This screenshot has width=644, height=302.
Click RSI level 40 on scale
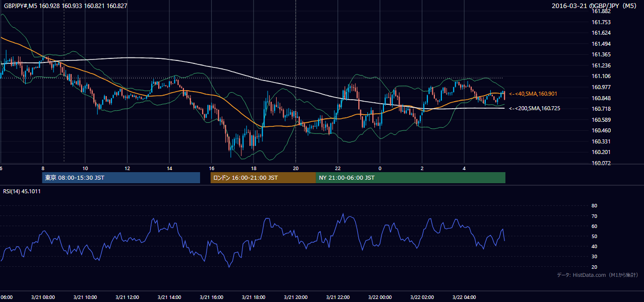click(x=594, y=246)
